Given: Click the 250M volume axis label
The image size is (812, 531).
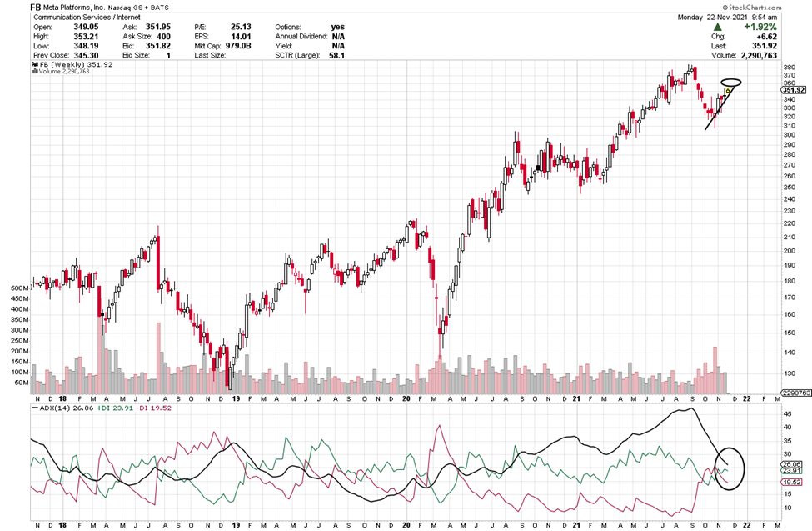Looking at the screenshot, I should [x=20, y=341].
